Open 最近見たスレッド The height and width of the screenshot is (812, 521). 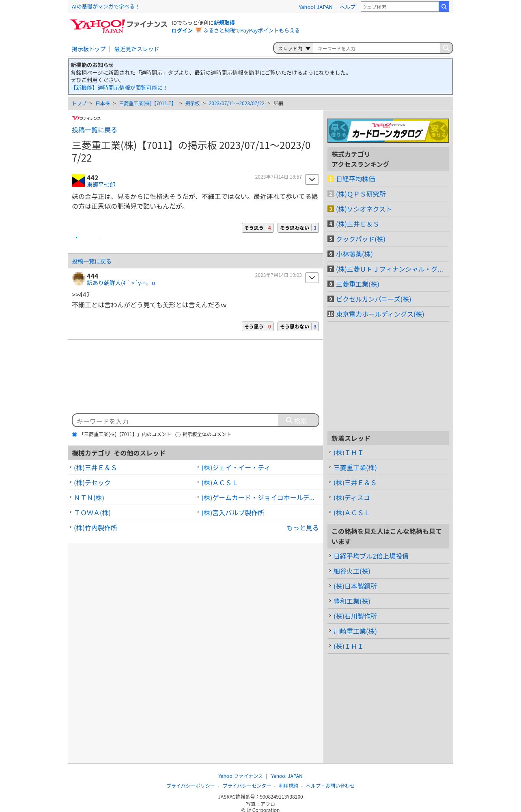click(x=136, y=49)
